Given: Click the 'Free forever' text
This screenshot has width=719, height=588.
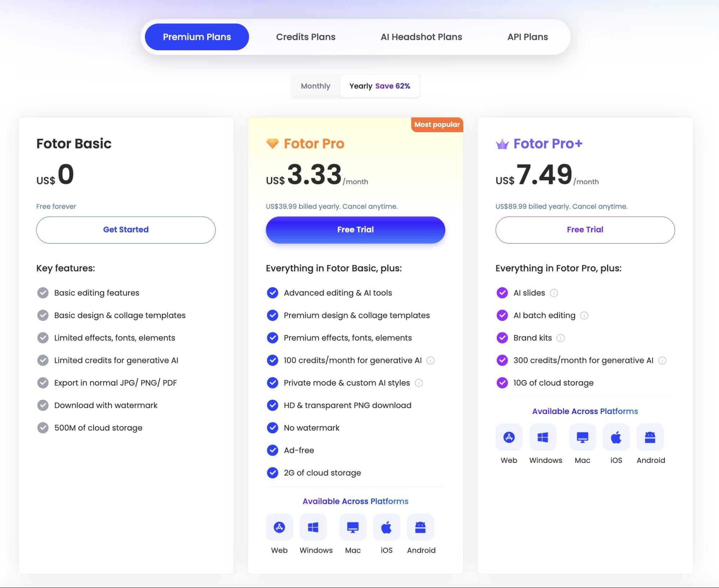Looking at the screenshot, I should (56, 206).
